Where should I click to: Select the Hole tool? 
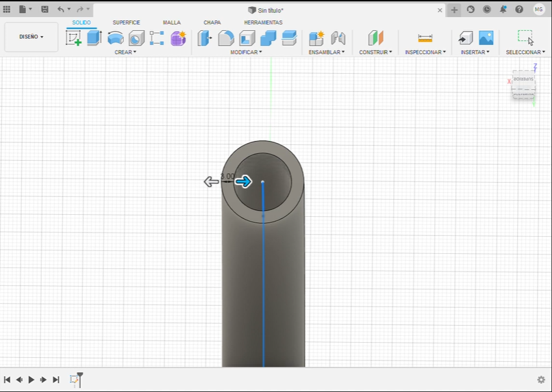coord(136,38)
